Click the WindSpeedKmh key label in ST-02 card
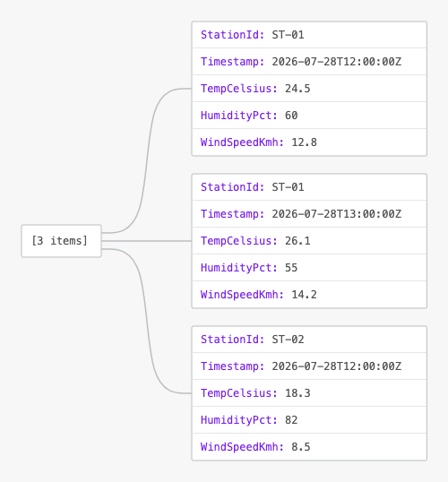448x482 pixels. click(x=242, y=447)
